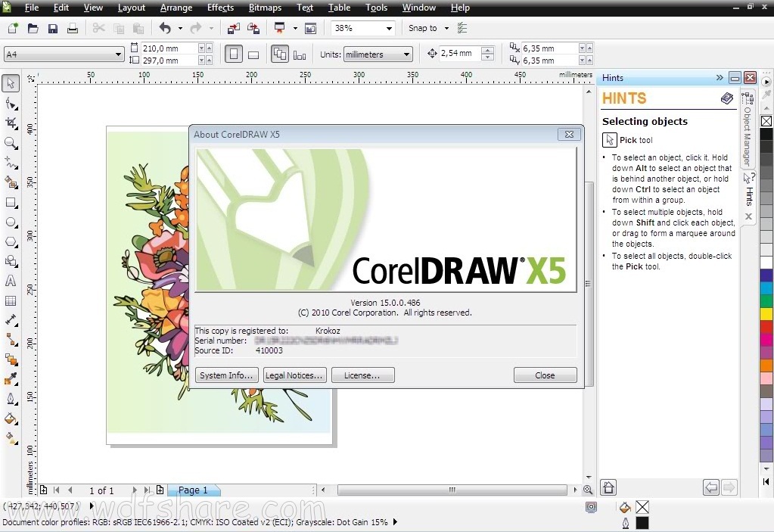Viewport: 774px width, 532px height.
Task: Select the Table tool in toolbox
Action: pyautogui.click(x=11, y=300)
